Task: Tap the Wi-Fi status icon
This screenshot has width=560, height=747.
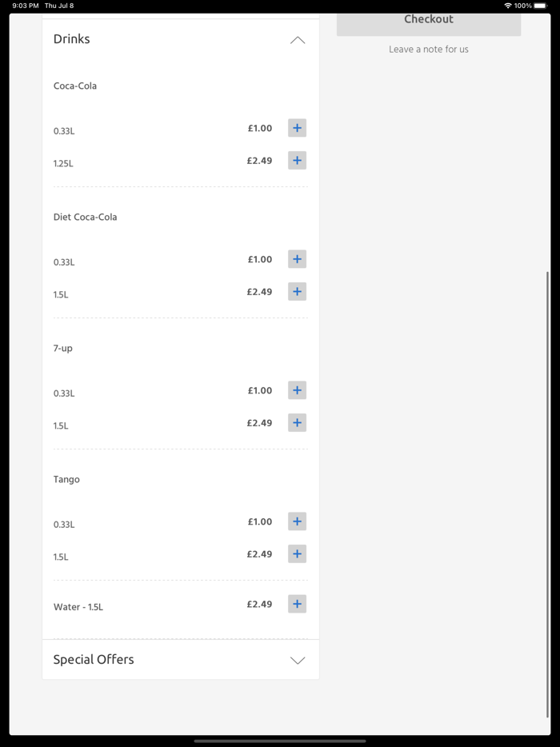Action: [507, 6]
